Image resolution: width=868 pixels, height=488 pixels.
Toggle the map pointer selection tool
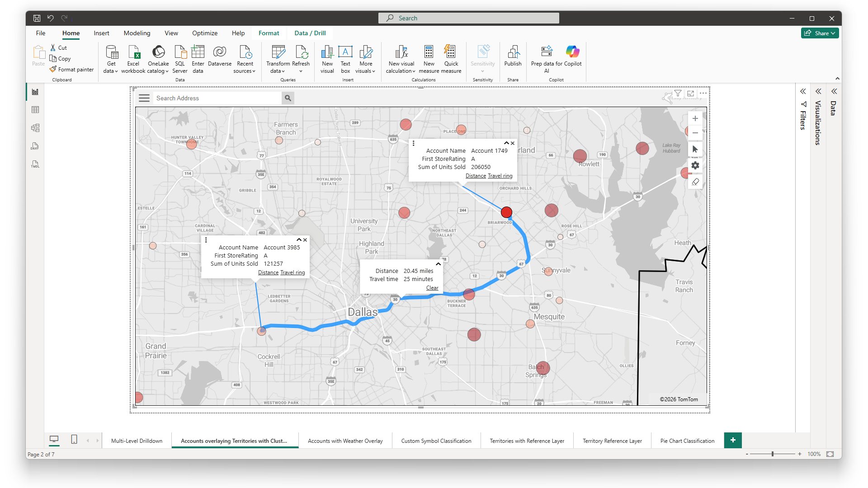(x=695, y=149)
